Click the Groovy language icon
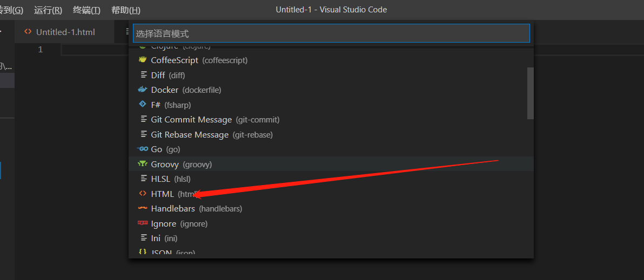 (143, 164)
